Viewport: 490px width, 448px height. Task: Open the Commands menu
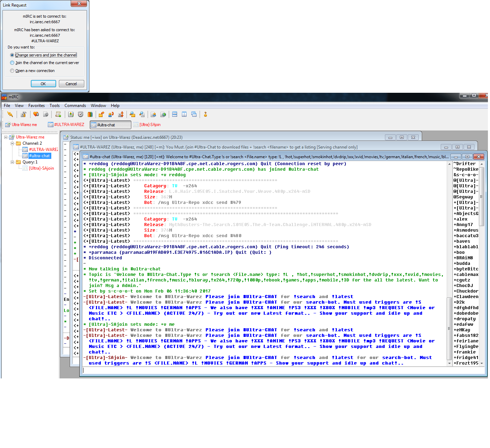tap(75, 106)
